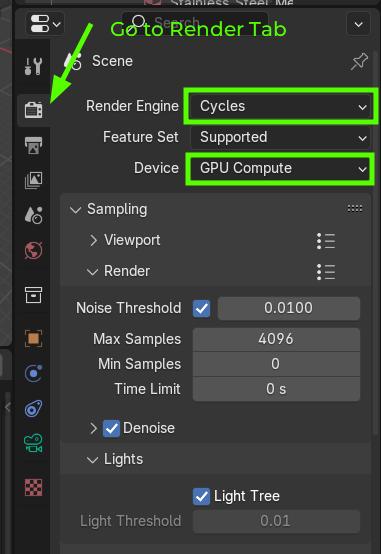Open the Output properties tab

[34, 145]
